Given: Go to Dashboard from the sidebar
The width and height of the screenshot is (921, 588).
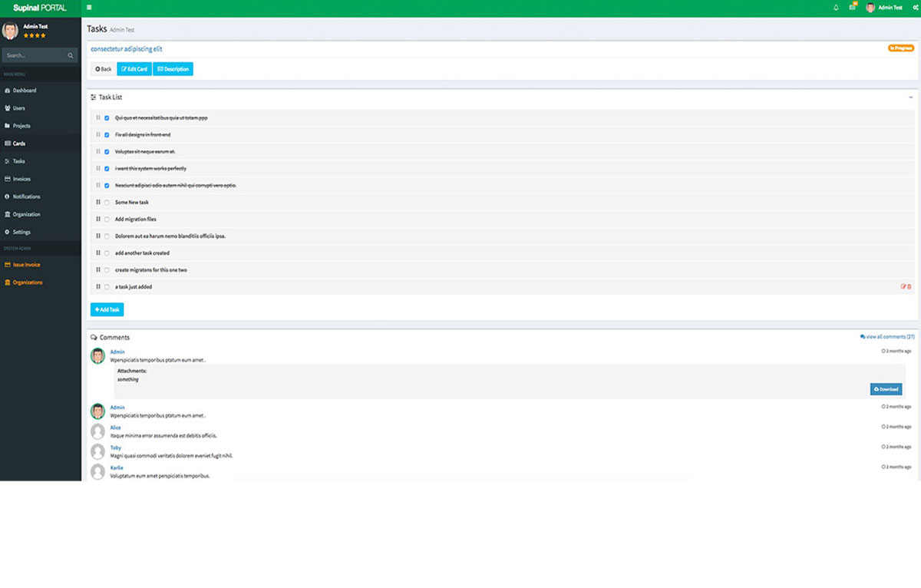Looking at the screenshot, I should pyautogui.click(x=25, y=90).
